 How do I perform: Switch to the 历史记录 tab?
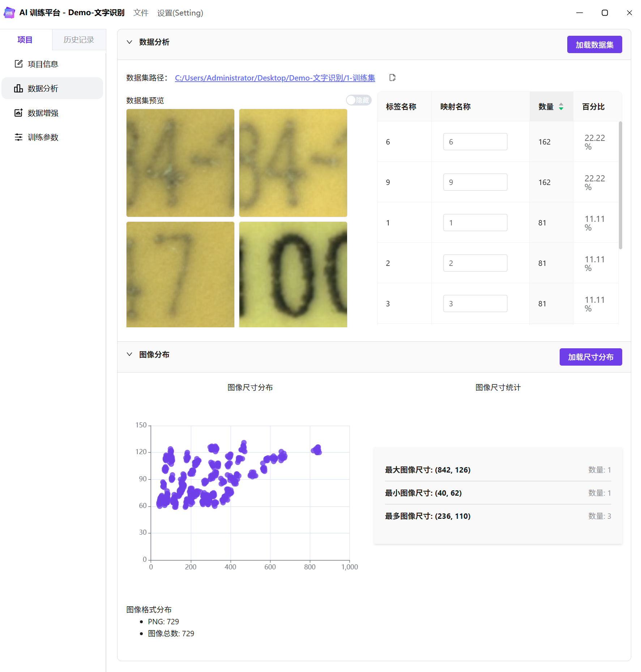(79, 40)
